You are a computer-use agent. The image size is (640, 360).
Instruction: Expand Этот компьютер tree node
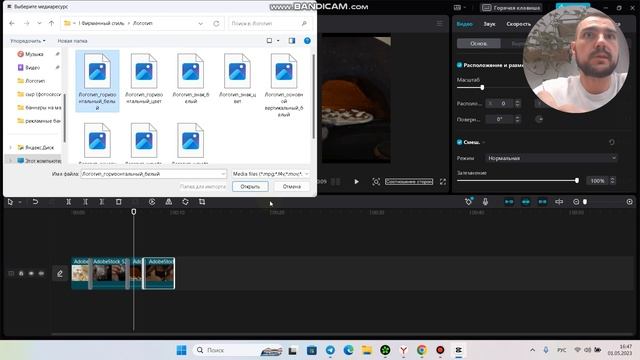(11, 161)
